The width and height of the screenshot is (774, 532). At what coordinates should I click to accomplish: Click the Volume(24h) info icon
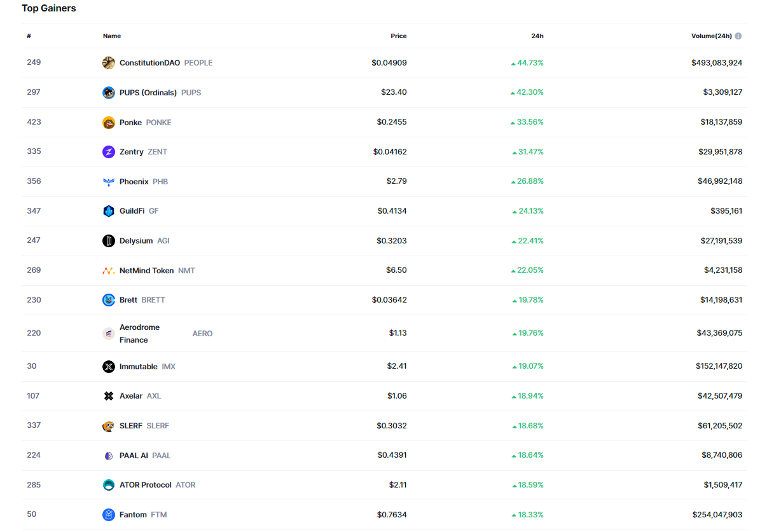(x=738, y=36)
